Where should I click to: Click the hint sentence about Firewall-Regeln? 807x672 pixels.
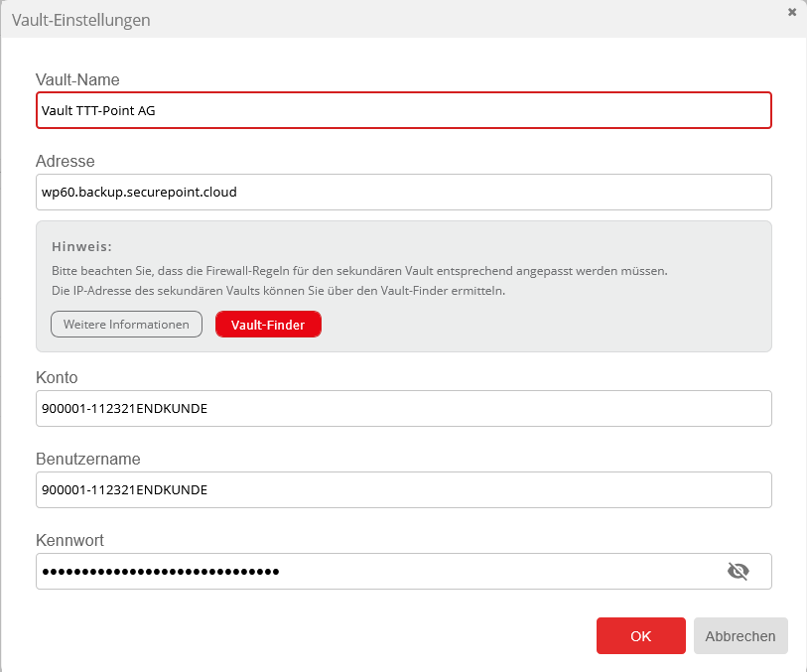(x=359, y=270)
